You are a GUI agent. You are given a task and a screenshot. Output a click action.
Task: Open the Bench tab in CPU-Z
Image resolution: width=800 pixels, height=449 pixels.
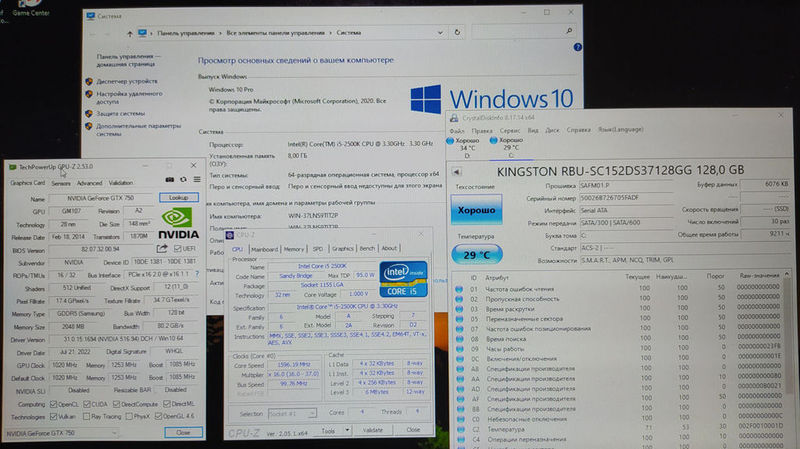367,248
